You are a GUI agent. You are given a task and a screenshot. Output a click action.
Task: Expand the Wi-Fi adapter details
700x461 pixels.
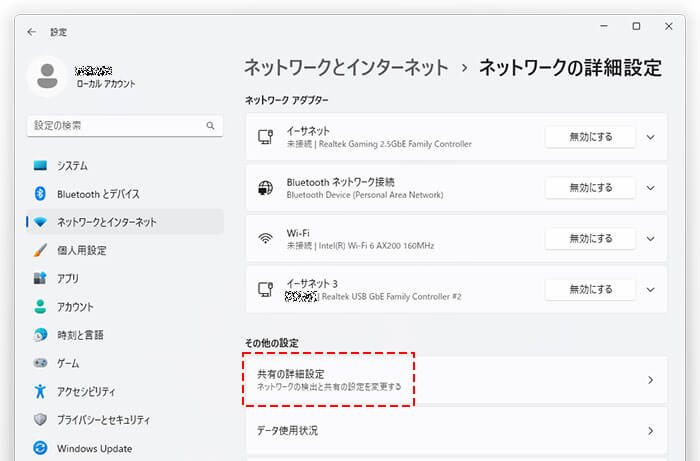pyautogui.click(x=650, y=239)
